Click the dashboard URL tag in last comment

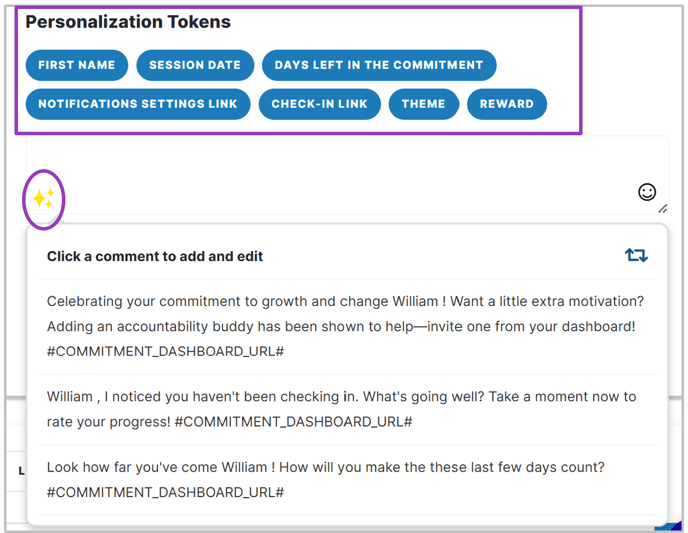(x=165, y=492)
